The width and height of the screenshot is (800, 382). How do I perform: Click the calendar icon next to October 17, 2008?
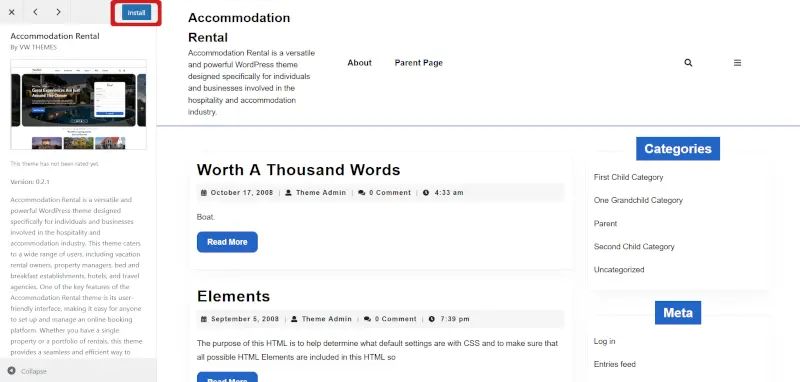pos(204,193)
